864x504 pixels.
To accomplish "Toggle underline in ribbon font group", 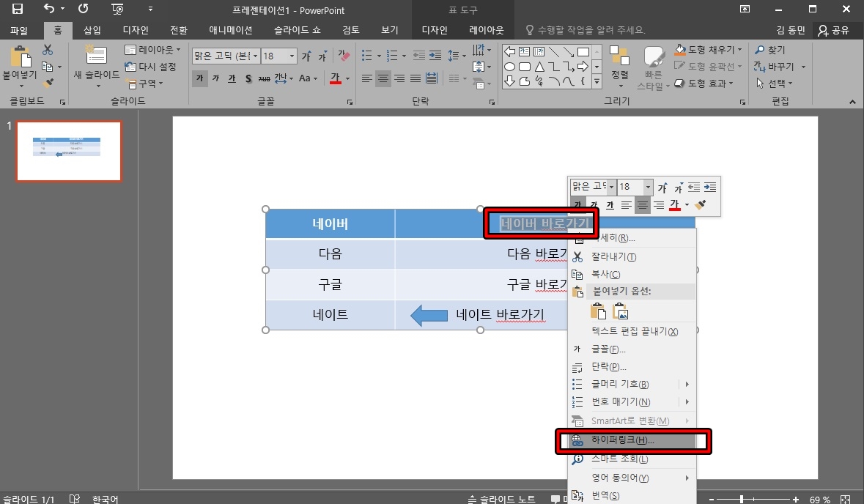I will click(x=232, y=78).
